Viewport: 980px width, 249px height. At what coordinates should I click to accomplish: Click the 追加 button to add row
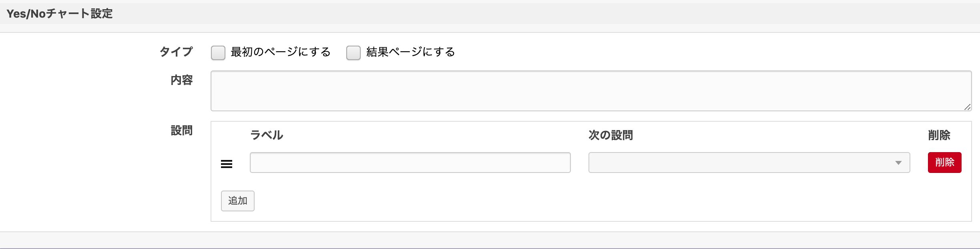(x=238, y=201)
